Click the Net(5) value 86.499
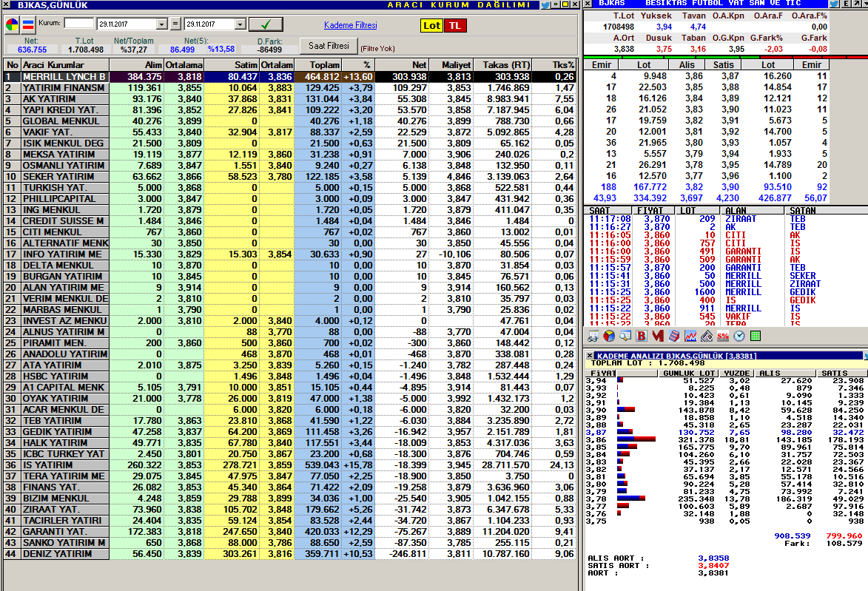The height and width of the screenshot is (591, 868). coord(182,50)
